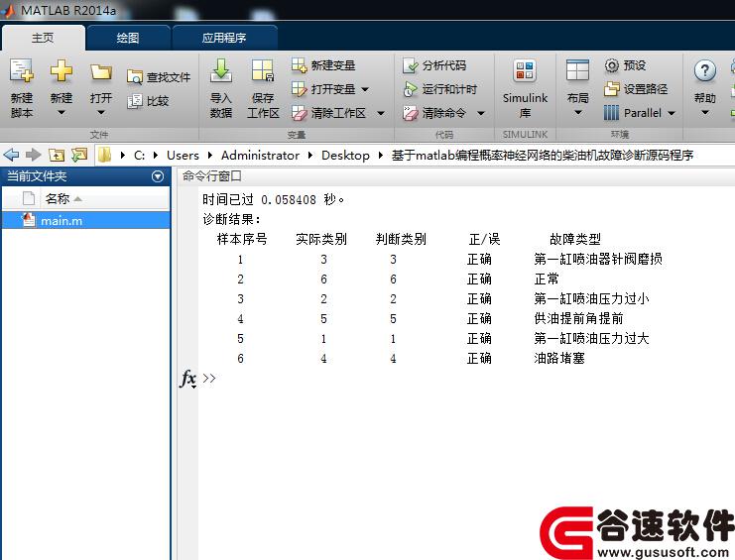The height and width of the screenshot is (560, 735).
Task: Click the 清除工作区 clear workspace icon
Action: (299, 113)
